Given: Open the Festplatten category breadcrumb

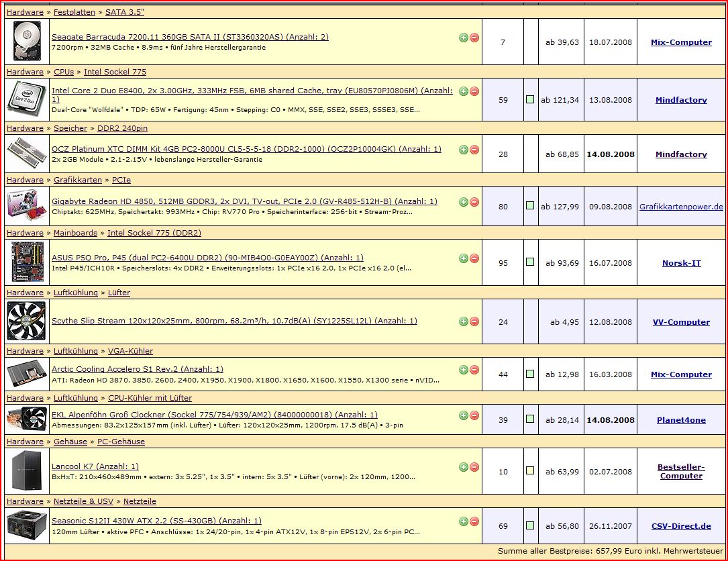Looking at the screenshot, I should pyautogui.click(x=74, y=12).
